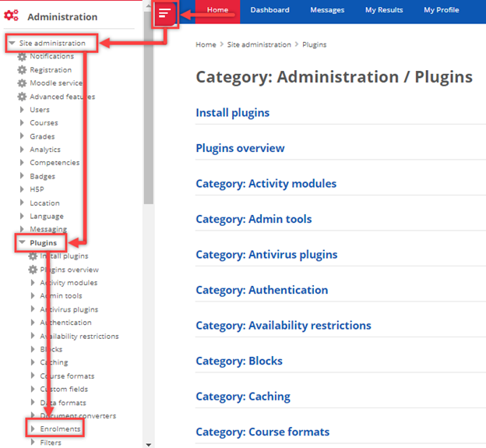486x448 pixels.
Task: Click the red hamburger menu toggle icon
Action: (165, 14)
